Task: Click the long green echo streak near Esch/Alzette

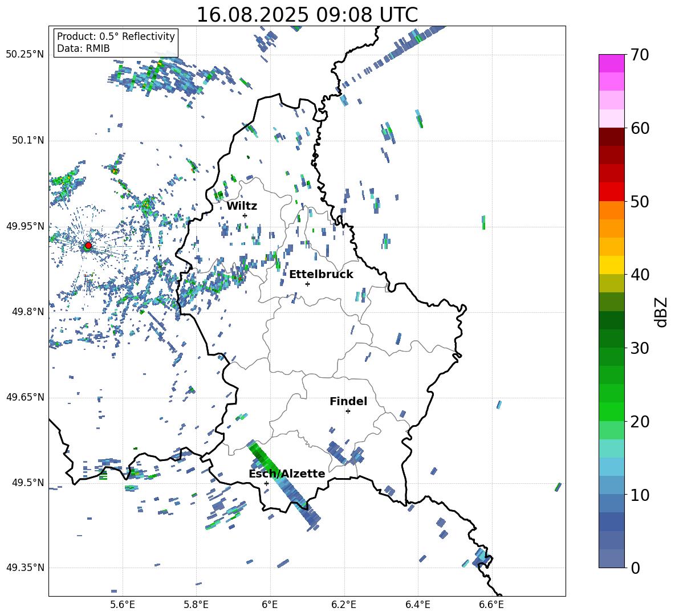Action: tap(284, 484)
